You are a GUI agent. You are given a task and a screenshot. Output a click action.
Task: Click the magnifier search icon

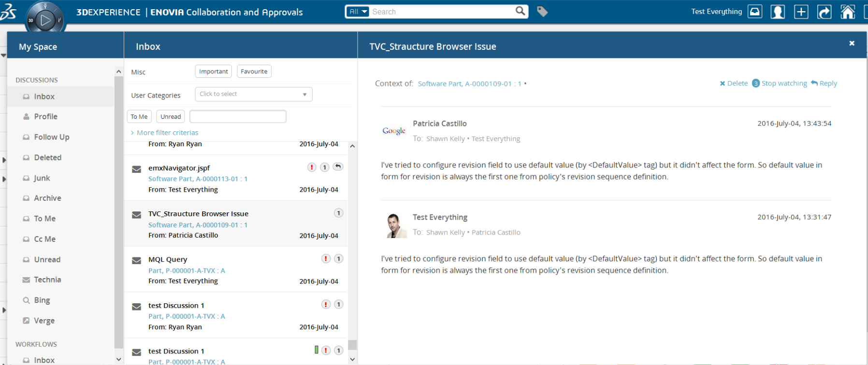[520, 11]
